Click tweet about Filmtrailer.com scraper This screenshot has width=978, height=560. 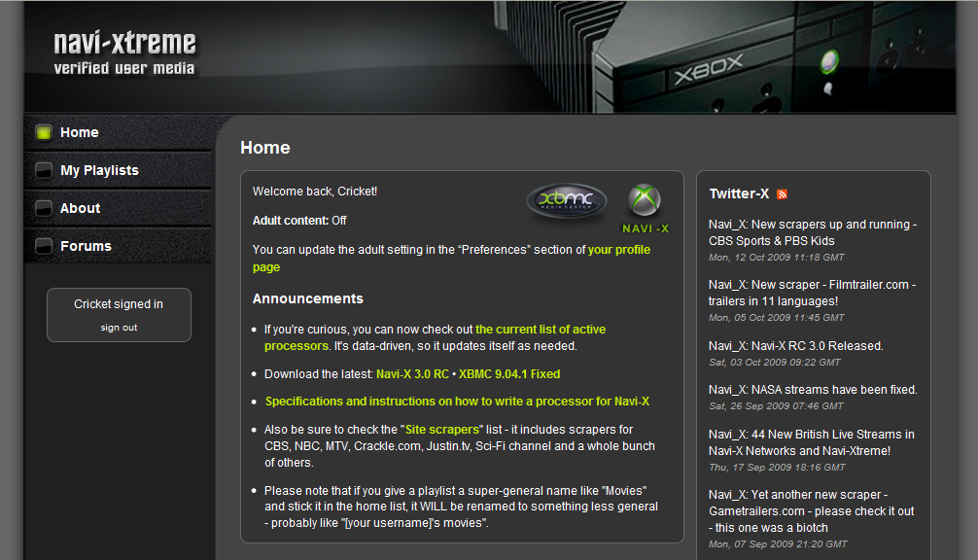tap(812, 293)
